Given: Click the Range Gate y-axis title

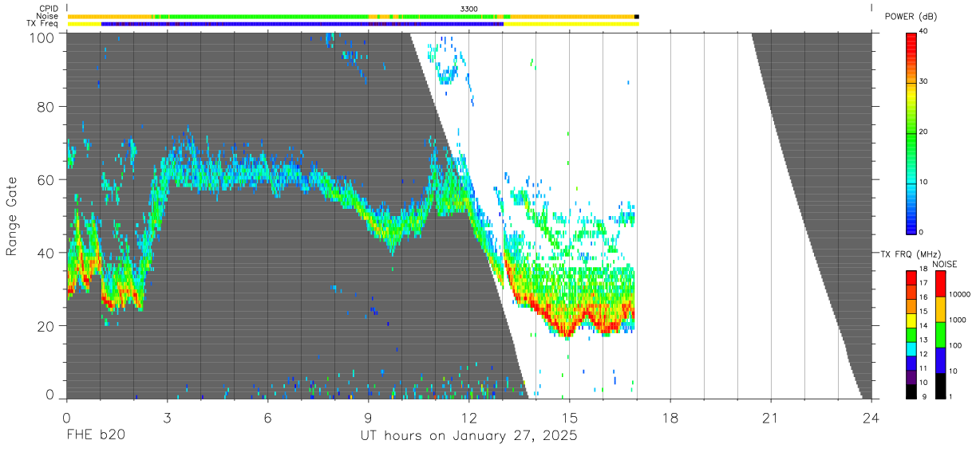Looking at the screenshot, I should (x=12, y=216).
